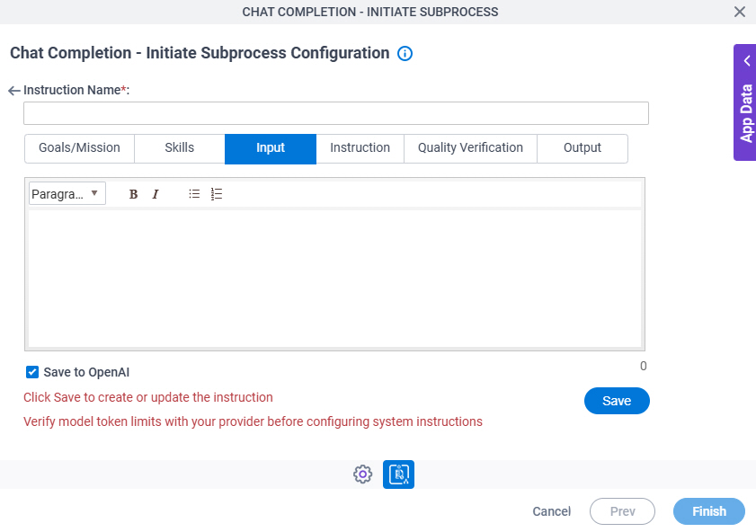Open the gear settings icon at bottom
Screen dimensions: 756x532
pyautogui.click(x=362, y=474)
